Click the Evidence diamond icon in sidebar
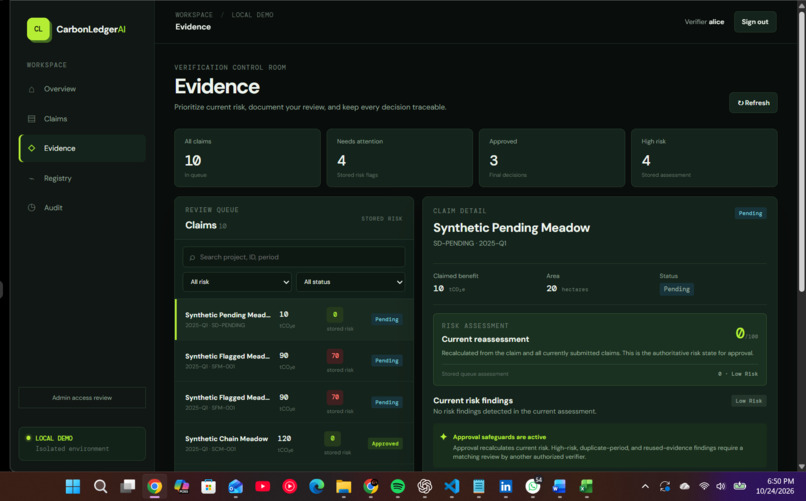The image size is (806, 501). tap(31, 148)
